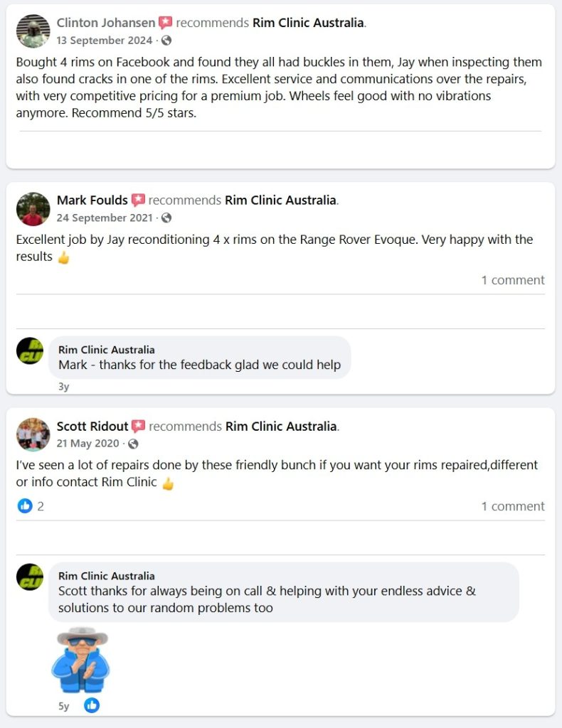Click the thumbs-up reaction on Scott's review
Screen dimensions: 562x728
(24, 506)
